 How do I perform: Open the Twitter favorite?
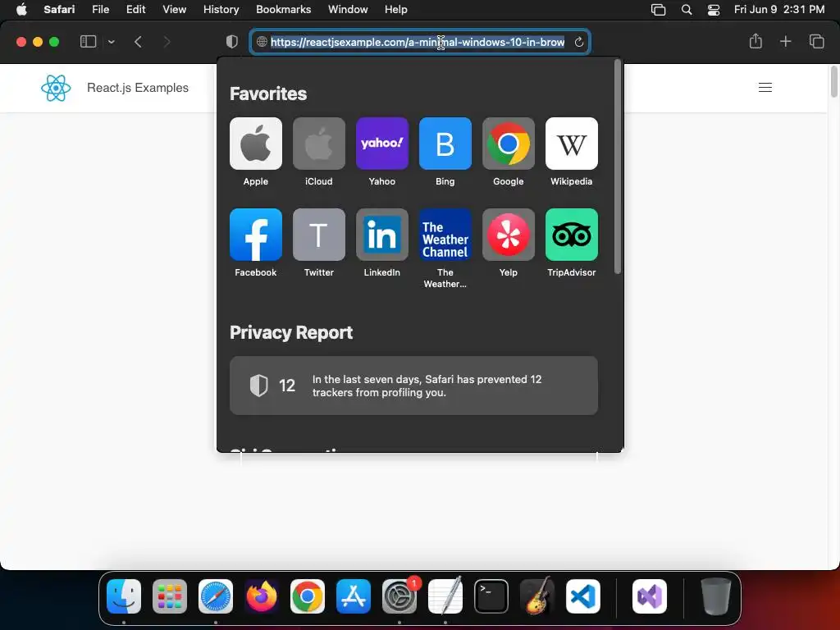(319, 235)
